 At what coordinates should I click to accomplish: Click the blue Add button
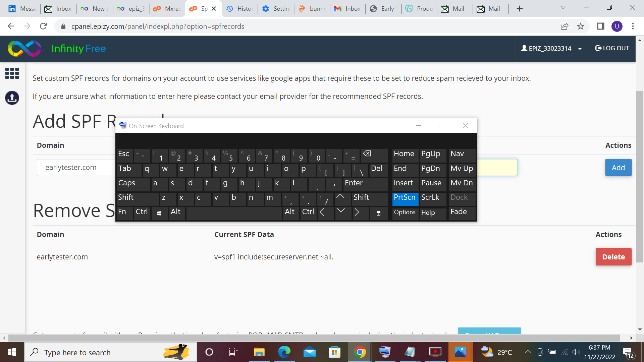point(618,168)
